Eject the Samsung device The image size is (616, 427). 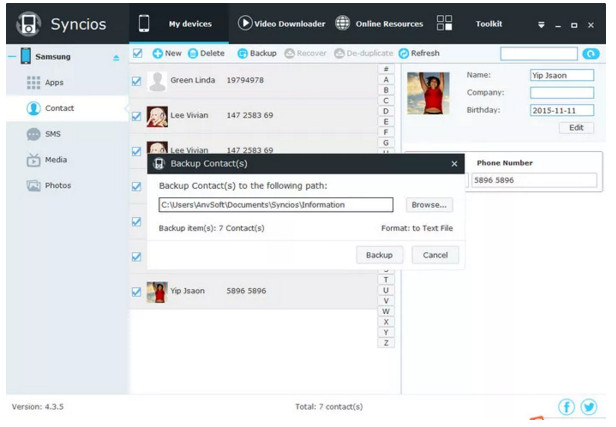[116, 58]
